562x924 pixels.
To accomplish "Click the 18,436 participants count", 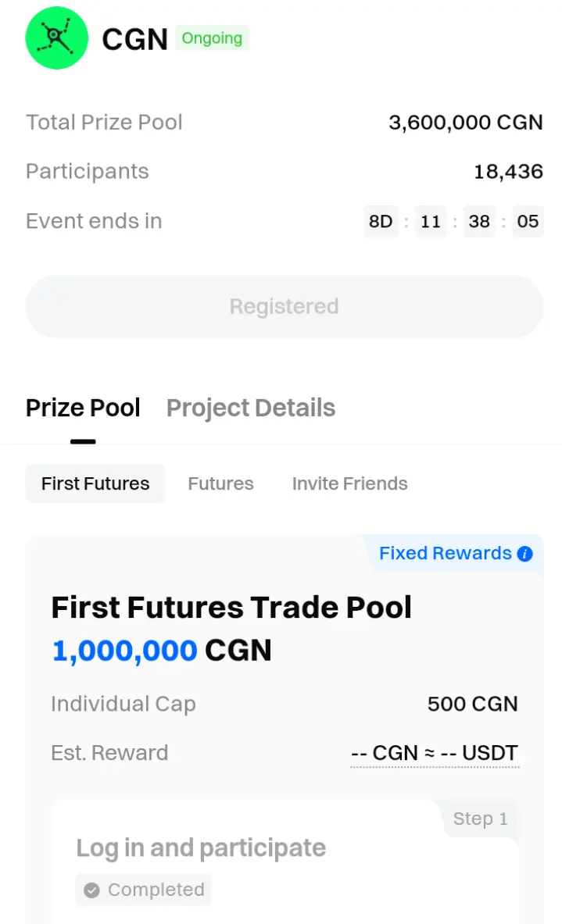I will [x=508, y=172].
